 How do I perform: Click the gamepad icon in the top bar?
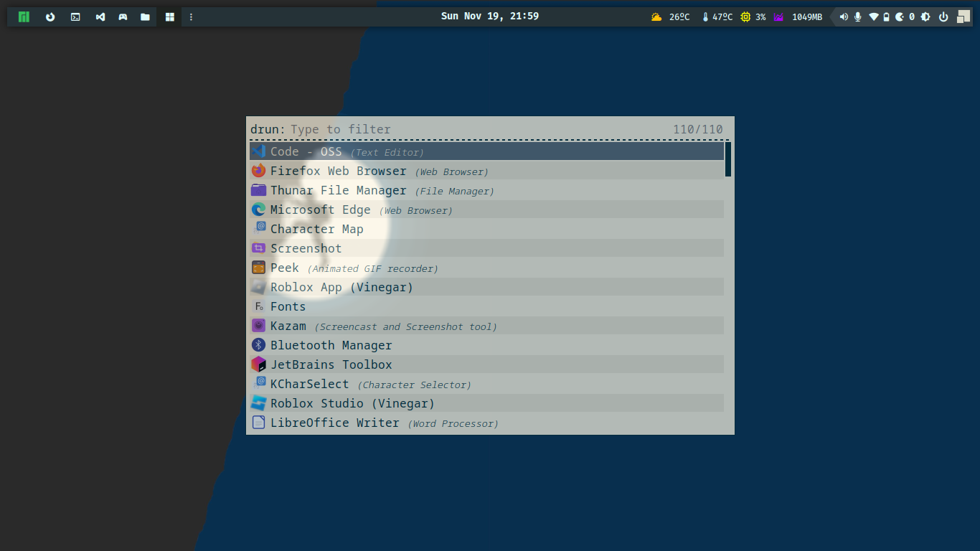coord(123,17)
